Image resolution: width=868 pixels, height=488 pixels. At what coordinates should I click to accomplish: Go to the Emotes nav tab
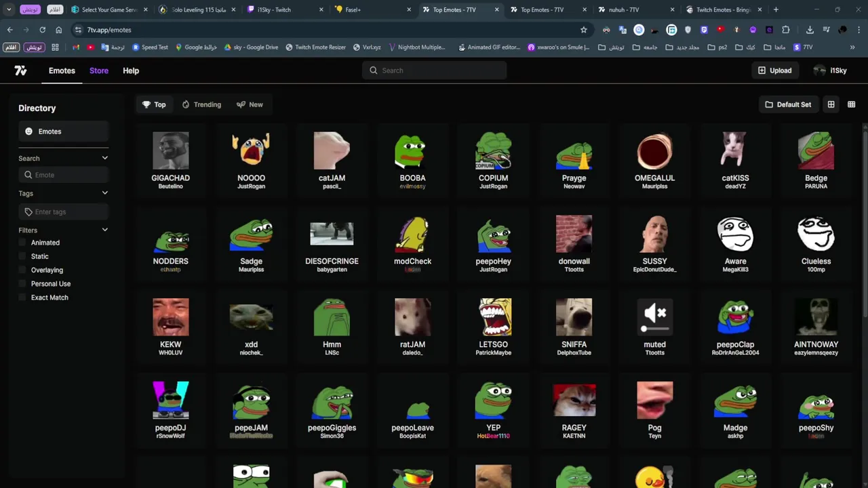[62, 70]
